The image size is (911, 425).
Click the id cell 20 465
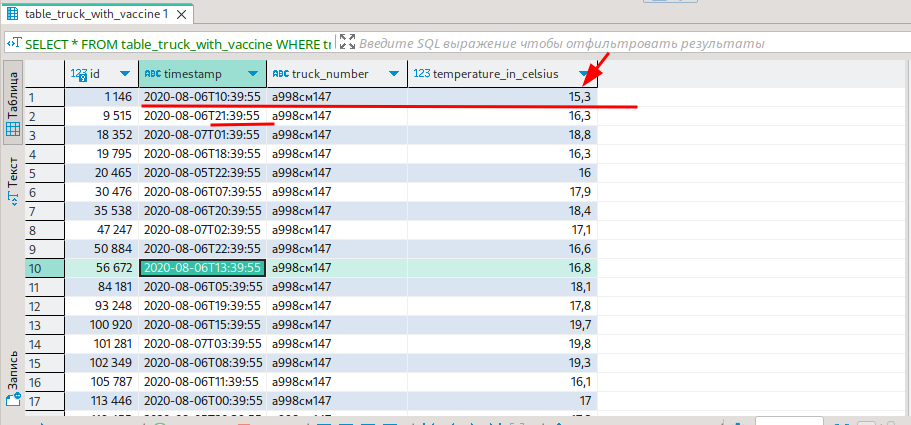(102, 173)
